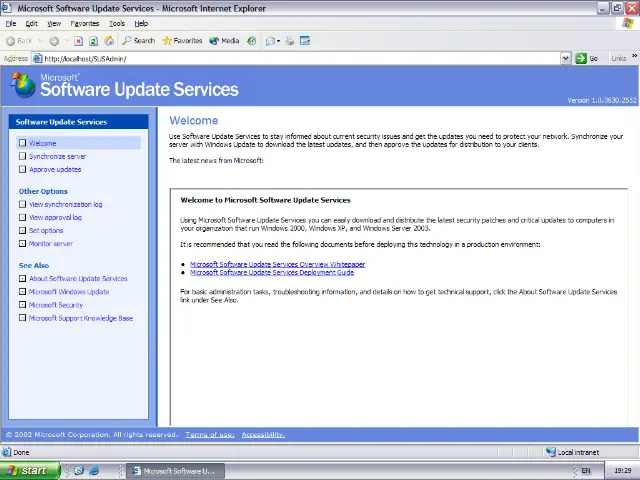Open the File menu
Screen dimensions: 640x480
(11, 24)
